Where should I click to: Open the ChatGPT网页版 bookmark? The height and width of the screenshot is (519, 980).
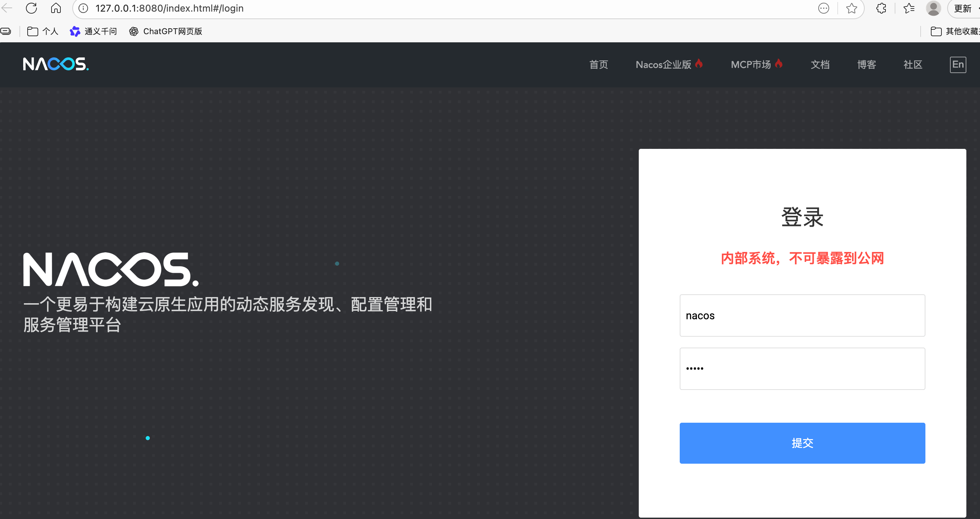[165, 31]
